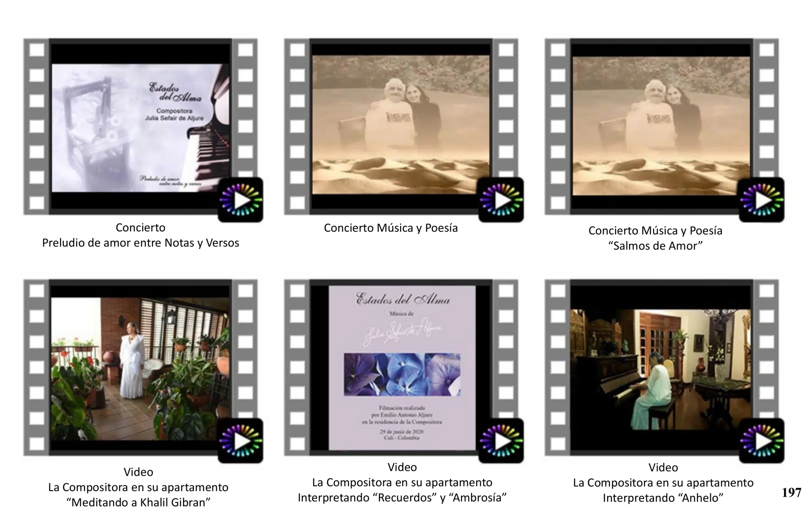This screenshot has height=527, width=812.
Task: Play the 'Recuerdos y Ambrosía' video
Action: click(501, 441)
